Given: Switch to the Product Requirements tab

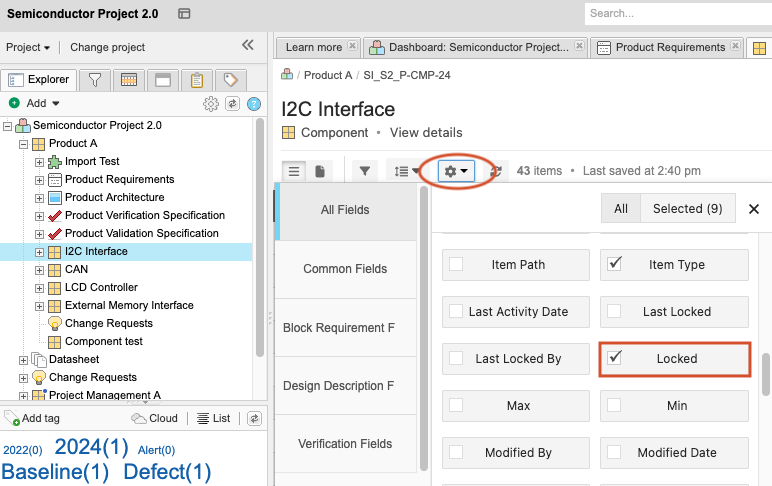Looking at the screenshot, I should tap(662, 47).
